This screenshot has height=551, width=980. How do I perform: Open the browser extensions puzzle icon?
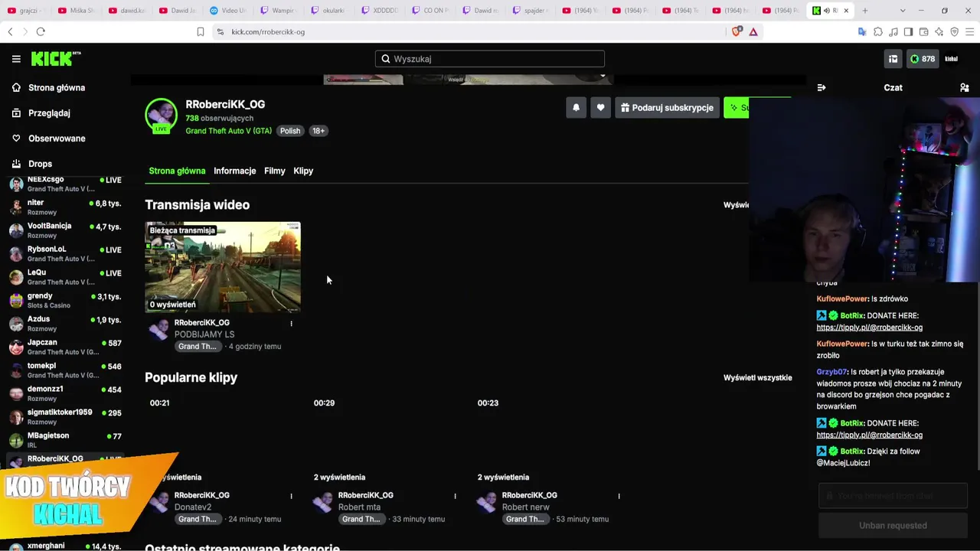point(878,31)
